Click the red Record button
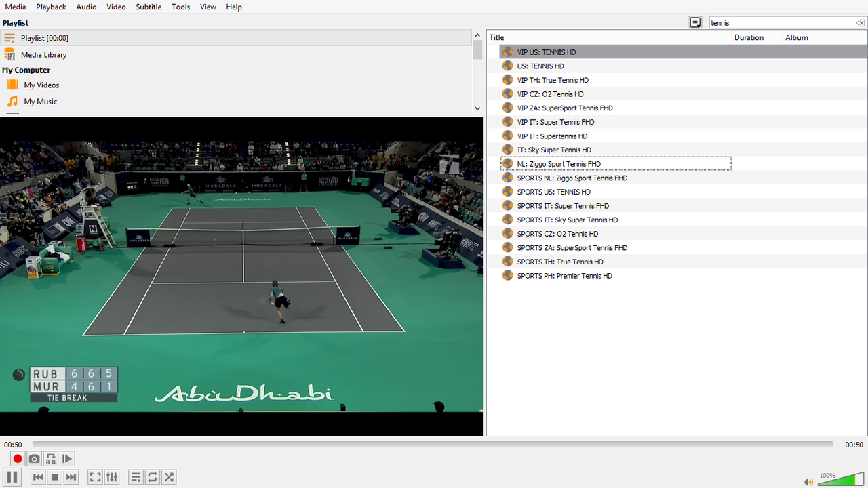The width and height of the screenshot is (868, 488). 18,459
